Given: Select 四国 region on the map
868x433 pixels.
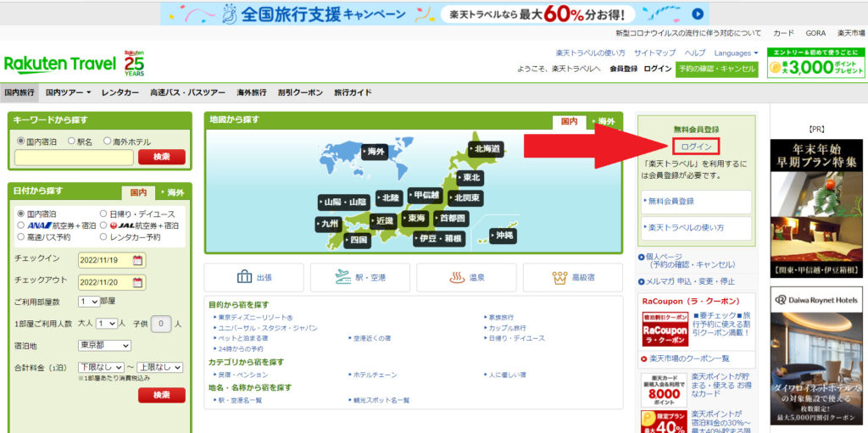Looking at the screenshot, I should pyautogui.click(x=357, y=240).
